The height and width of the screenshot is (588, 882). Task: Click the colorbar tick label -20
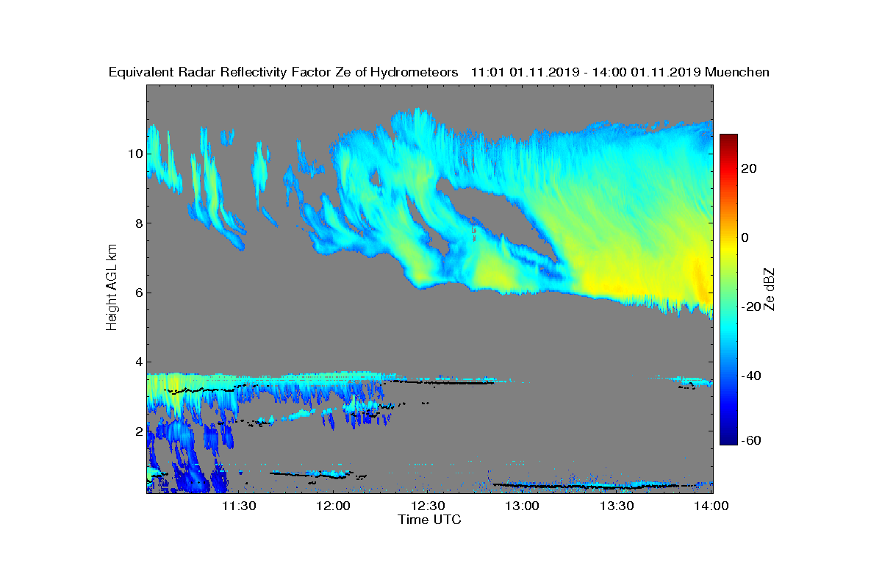pyautogui.click(x=751, y=306)
